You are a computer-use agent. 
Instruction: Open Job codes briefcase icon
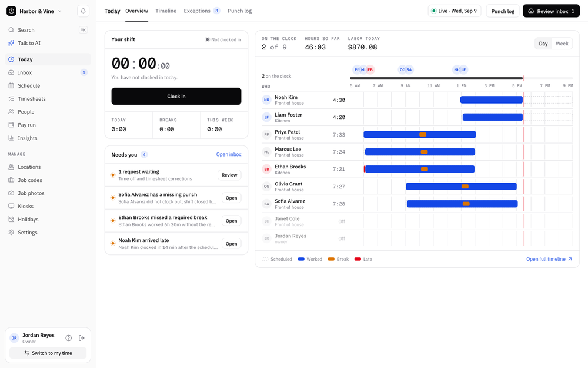[11, 180]
